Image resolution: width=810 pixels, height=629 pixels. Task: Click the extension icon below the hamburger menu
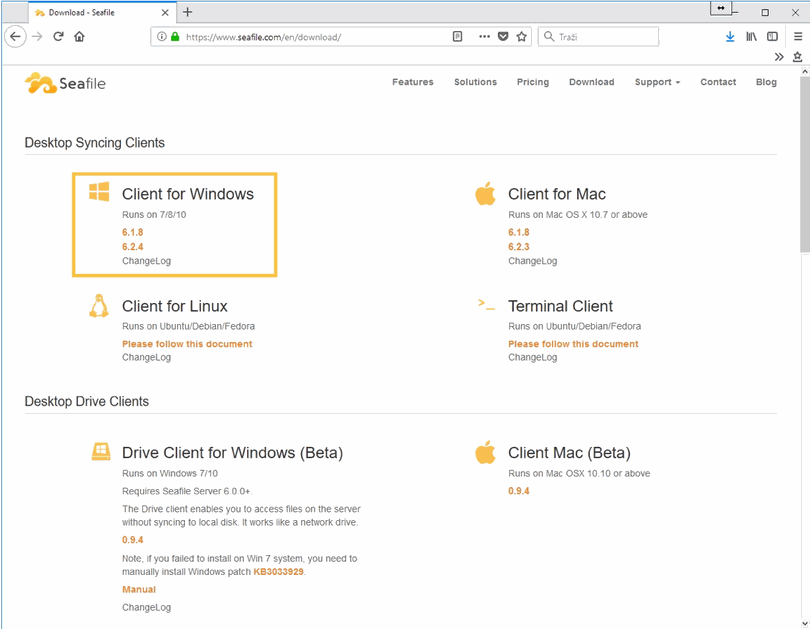[x=798, y=57]
